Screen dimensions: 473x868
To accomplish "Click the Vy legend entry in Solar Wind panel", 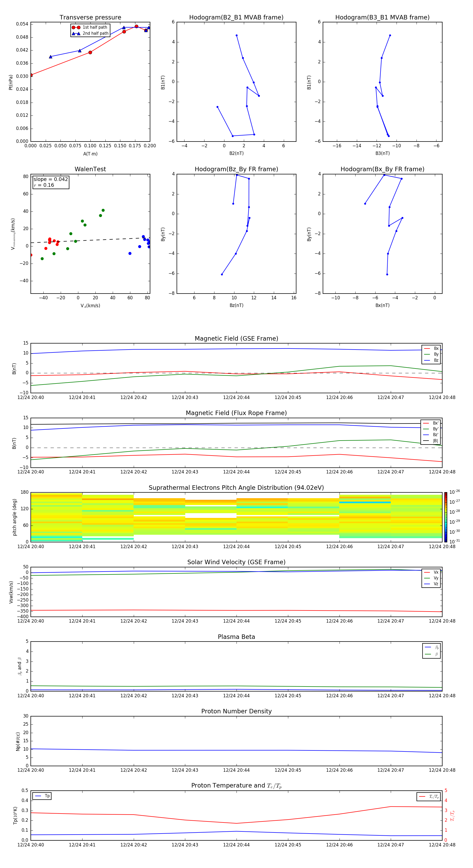I will coord(431,578).
